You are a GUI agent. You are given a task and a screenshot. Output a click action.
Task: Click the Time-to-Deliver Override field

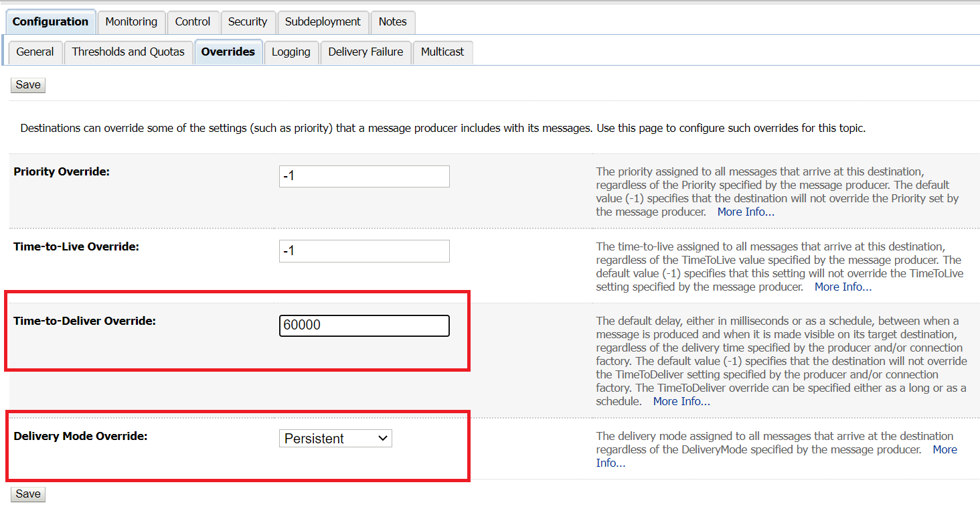tap(364, 325)
